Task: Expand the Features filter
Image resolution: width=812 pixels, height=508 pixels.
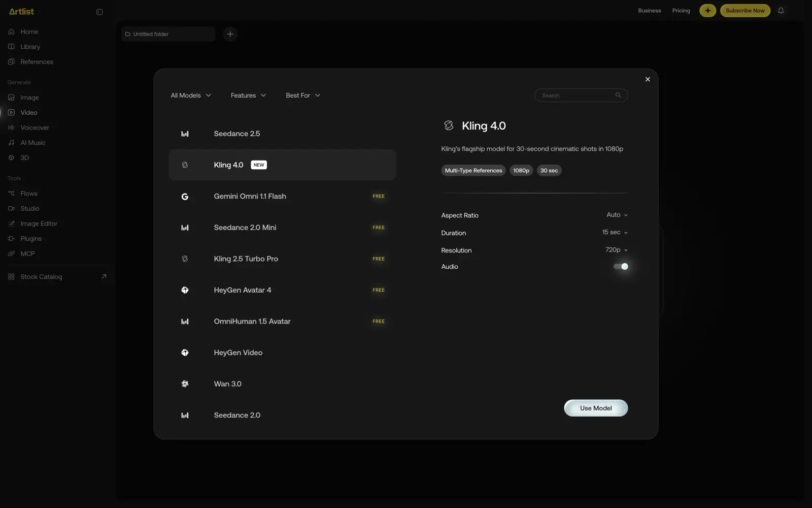Action: [248, 96]
